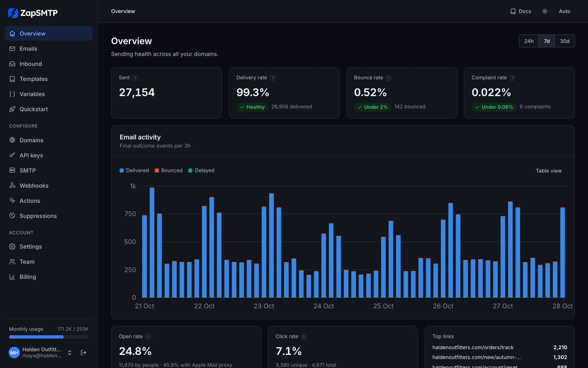Click the Domains globe icon

click(x=12, y=140)
